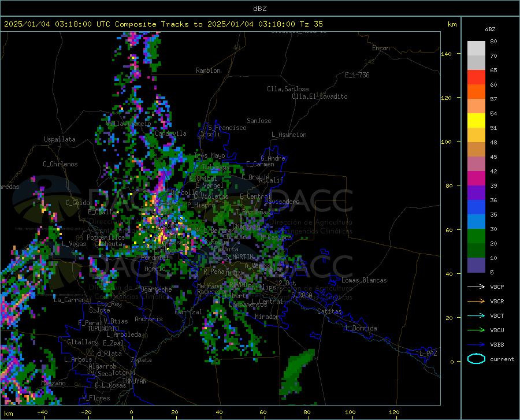Click the 'Clla.El_Cavadito' map label
The width and height of the screenshot is (520, 420).
click(x=320, y=96)
